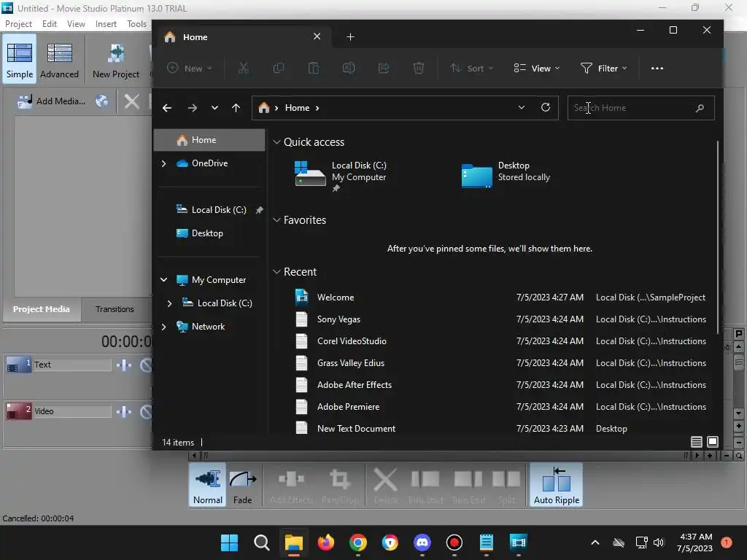Open Windows Start menu
The image size is (747, 560).
click(x=229, y=542)
